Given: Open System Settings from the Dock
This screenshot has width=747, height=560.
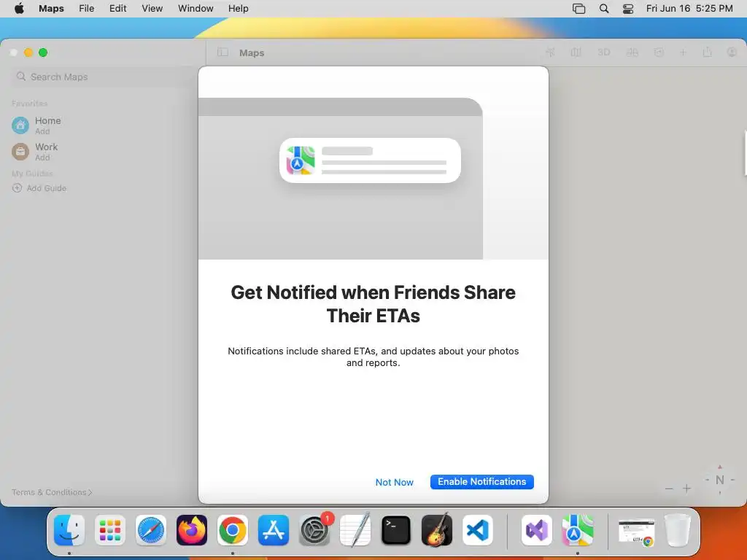Looking at the screenshot, I should 314,530.
